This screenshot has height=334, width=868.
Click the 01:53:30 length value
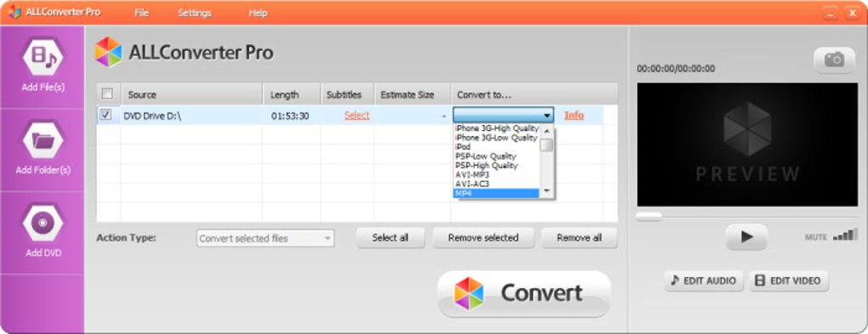tap(290, 116)
